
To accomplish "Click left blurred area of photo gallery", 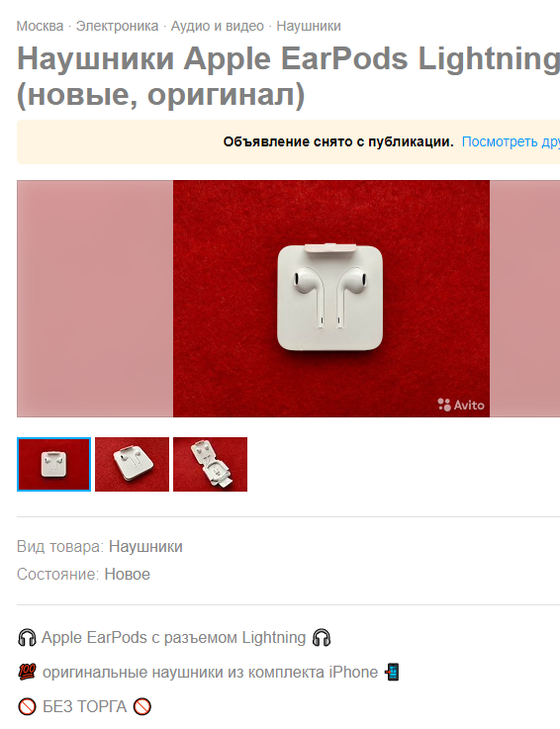I will pyautogui.click(x=95, y=299).
